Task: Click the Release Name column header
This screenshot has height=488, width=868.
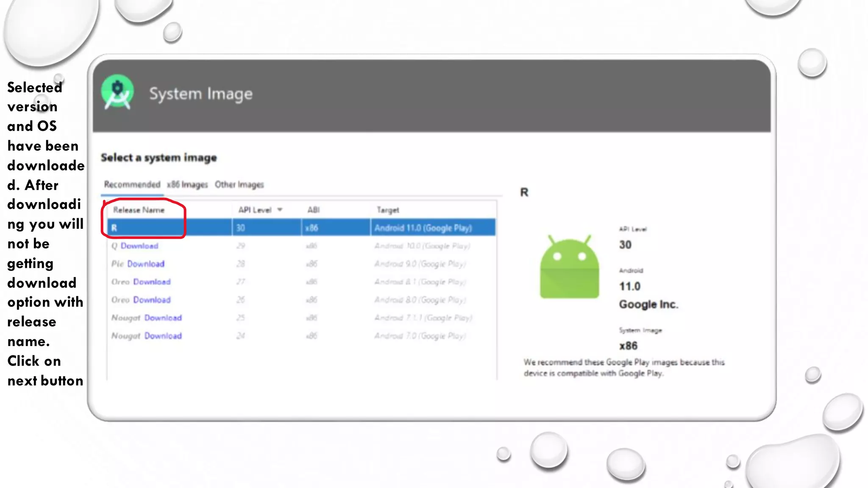Action: tap(139, 210)
